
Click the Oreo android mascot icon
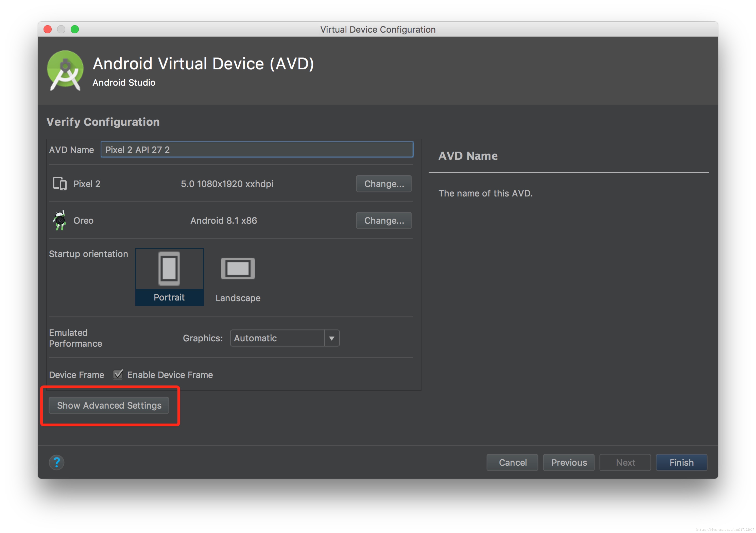60,220
